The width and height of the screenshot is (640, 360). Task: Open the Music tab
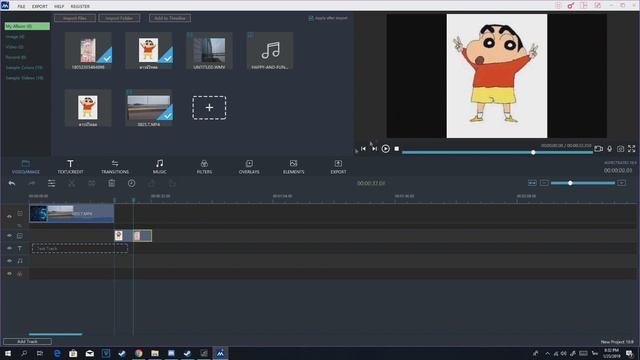click(x=160, y=167)
